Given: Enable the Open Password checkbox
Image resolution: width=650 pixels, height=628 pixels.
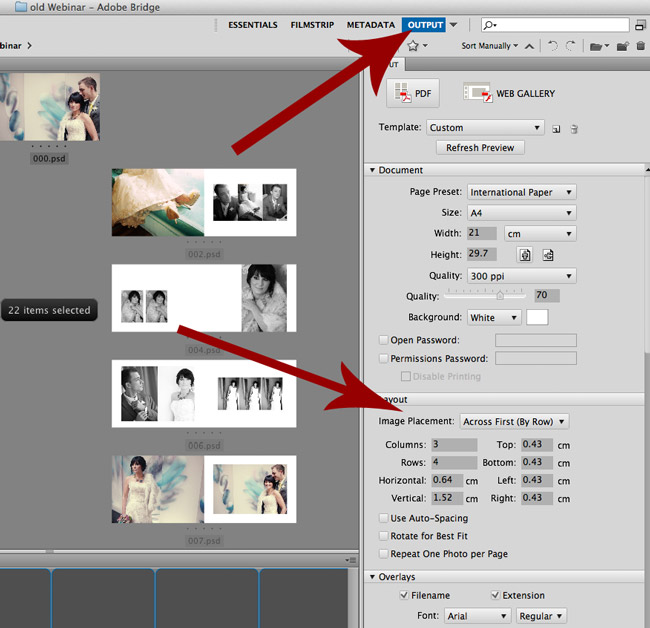Looking at the screenshot, I should tap(383, 340).
